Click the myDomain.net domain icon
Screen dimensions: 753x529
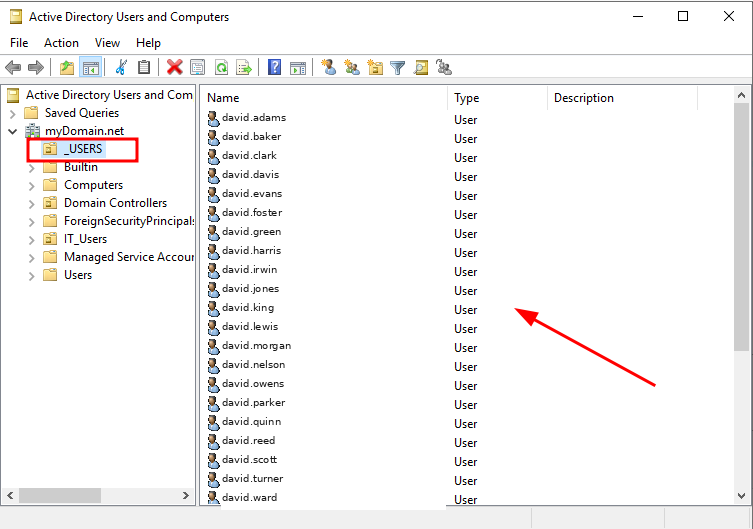click(33, 131)
